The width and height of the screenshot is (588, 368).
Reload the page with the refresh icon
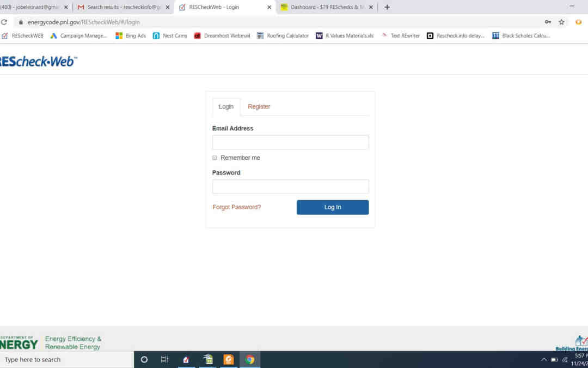(4, 22)
